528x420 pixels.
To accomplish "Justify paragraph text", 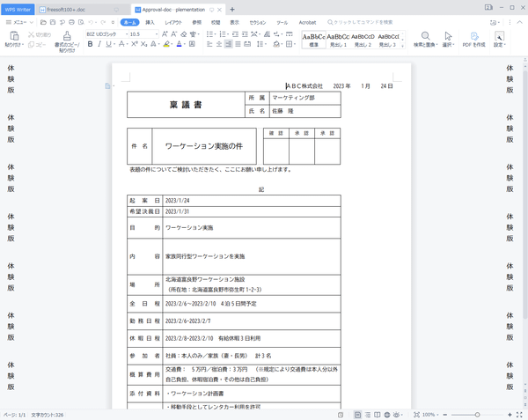I will tap(238, 44).
